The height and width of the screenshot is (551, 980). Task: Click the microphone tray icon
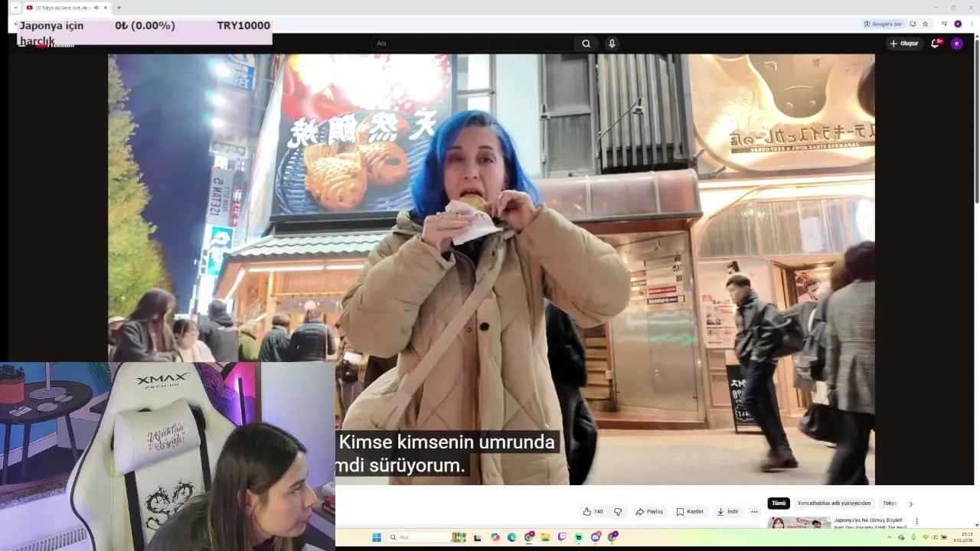click(x=913, y=537)
